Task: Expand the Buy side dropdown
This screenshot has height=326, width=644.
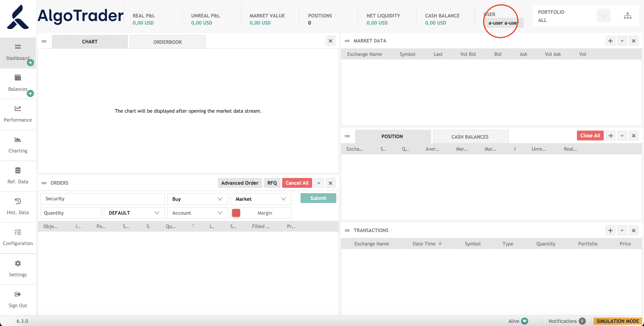Action: [x=197, y=199]
